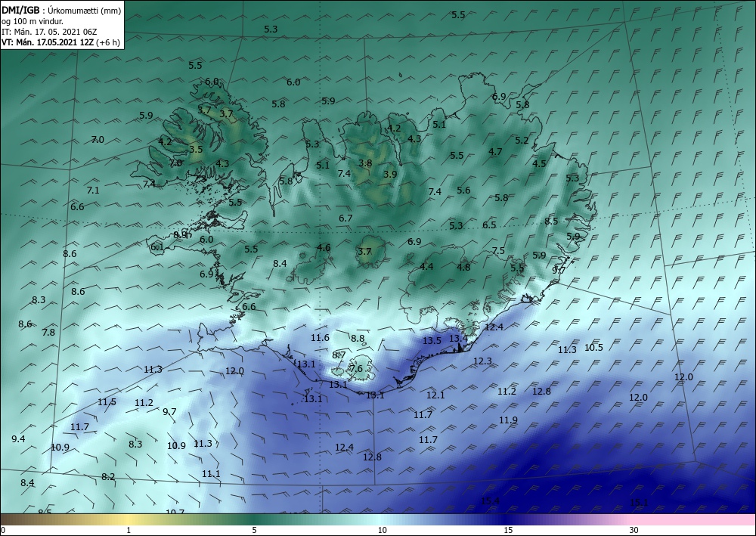Click the 12.1 value label

(435, 395)
